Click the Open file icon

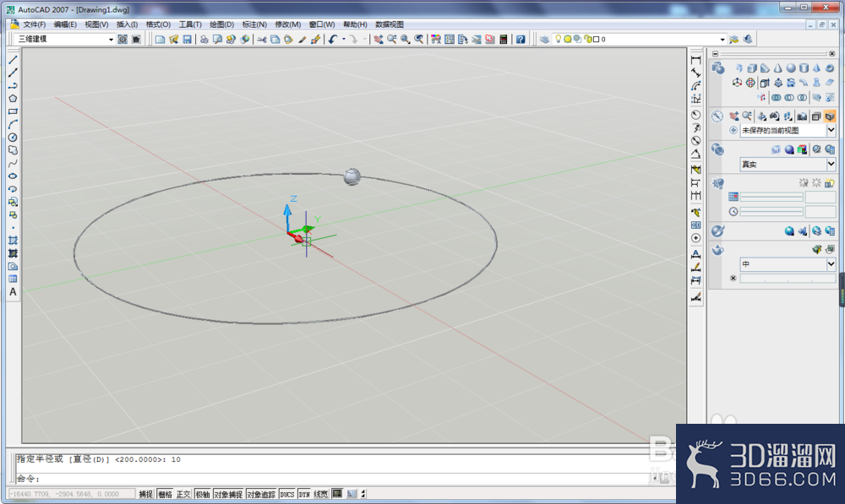[173, 40]
